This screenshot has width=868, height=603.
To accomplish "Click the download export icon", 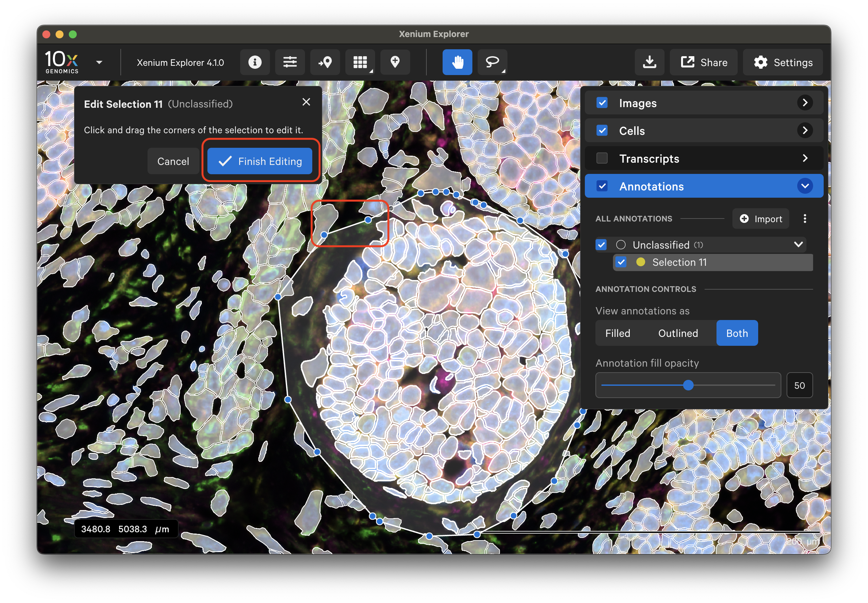I will click(649, 62).
